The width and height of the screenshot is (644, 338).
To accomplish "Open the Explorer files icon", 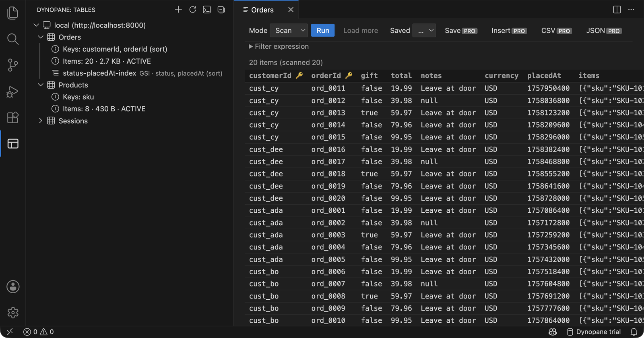I will [x=13, y=13].
